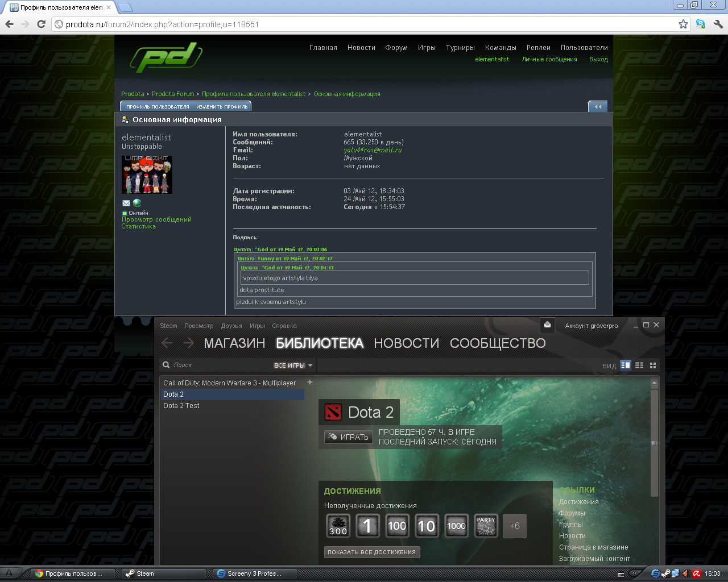This screenshot has width=728, height=582.
Task: Click Статистика link in profile
Action: [x=138, y=226]
